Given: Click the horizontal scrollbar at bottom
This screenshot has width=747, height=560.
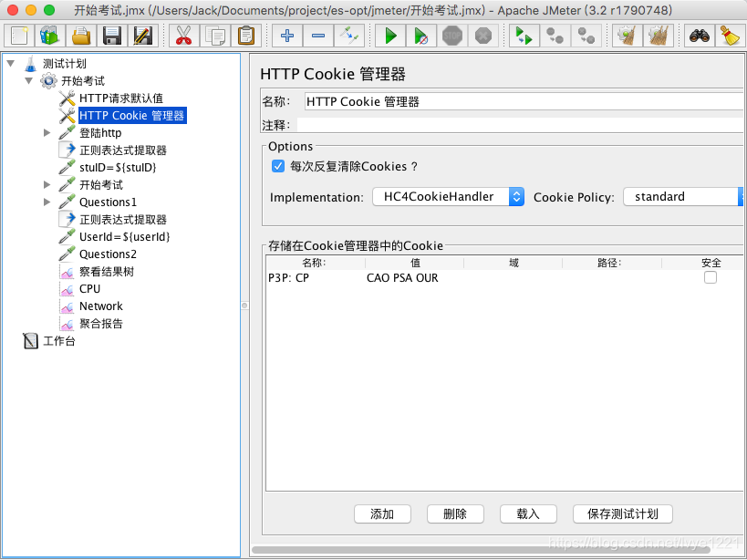Looking at the screenshot, I should (481, 550).
